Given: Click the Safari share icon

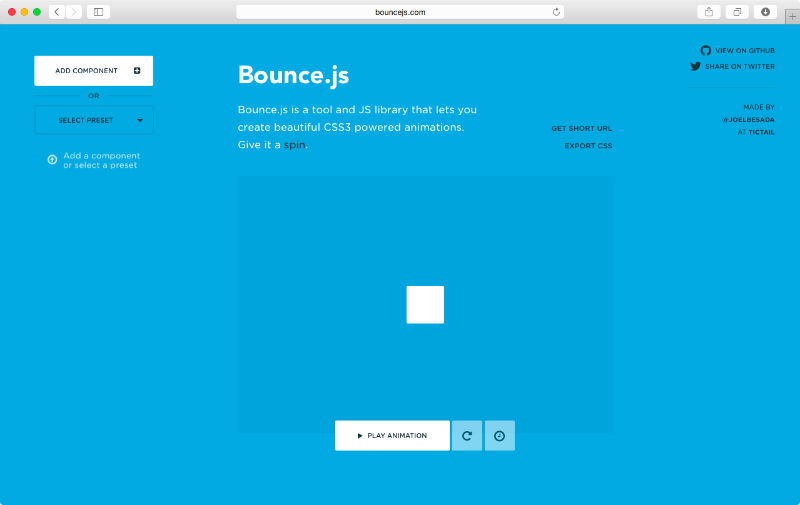Looking at the screenshot, I should click(x=709, y=12).
